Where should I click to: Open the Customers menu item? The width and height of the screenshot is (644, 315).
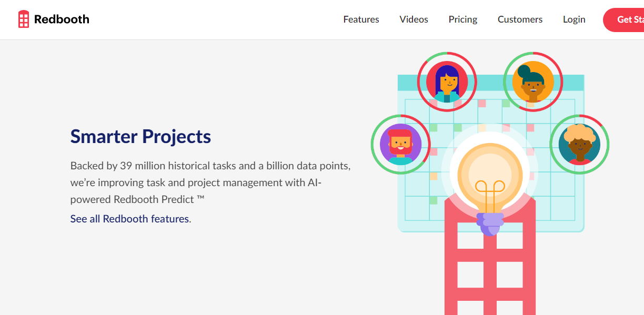(x=520, y=19)
